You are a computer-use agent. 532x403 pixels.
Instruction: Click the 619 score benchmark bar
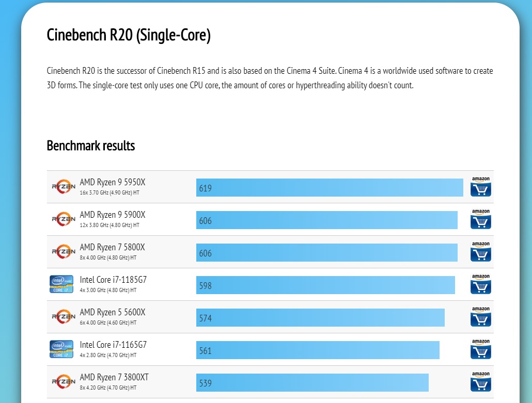point(330,188)
